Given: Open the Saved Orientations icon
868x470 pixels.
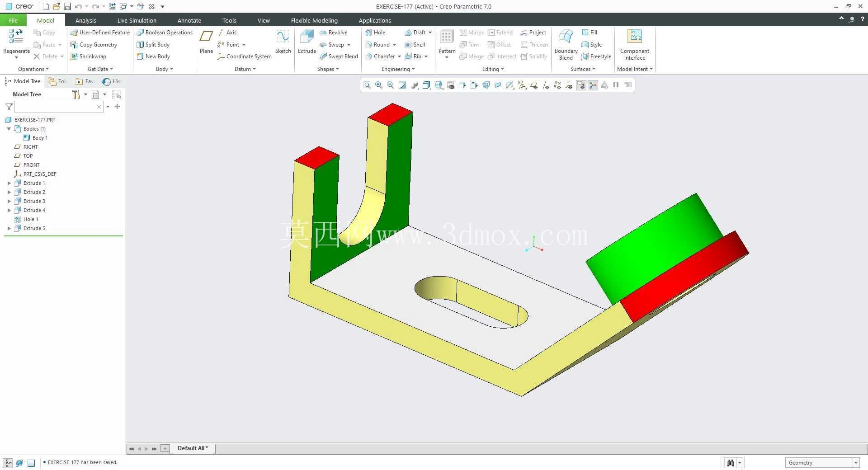Looking at the screenshot, I should (x=439, y=85).
